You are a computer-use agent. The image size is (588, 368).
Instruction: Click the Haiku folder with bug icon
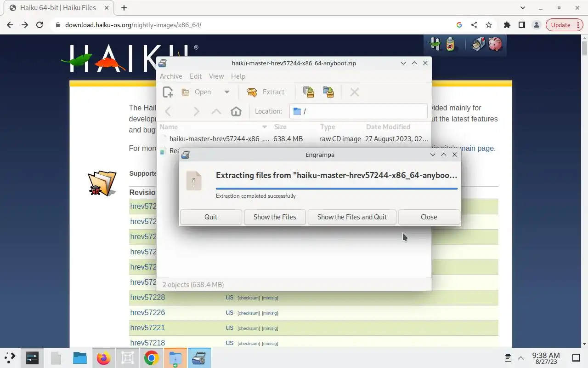[x=102, y=184]
